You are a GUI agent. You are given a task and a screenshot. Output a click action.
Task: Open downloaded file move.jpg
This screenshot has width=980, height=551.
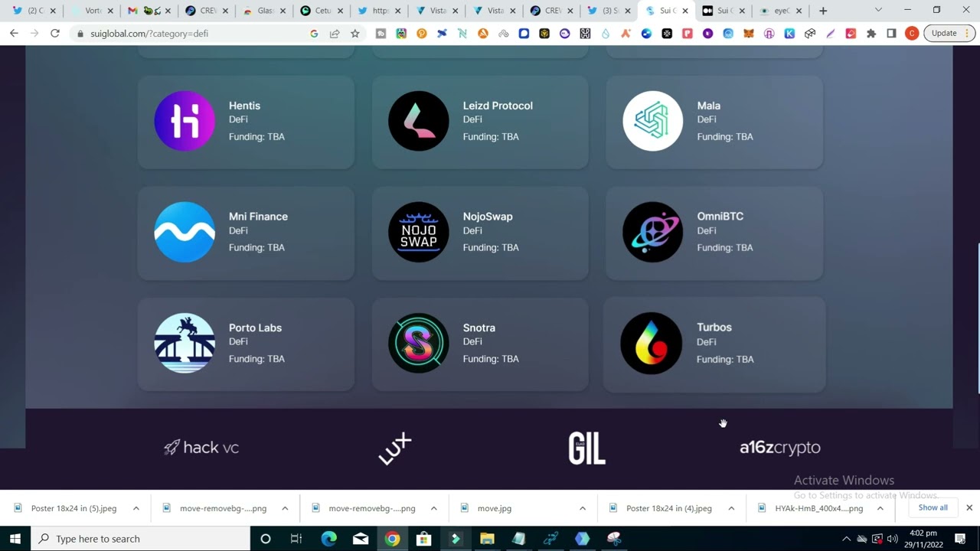coord(495,508)
